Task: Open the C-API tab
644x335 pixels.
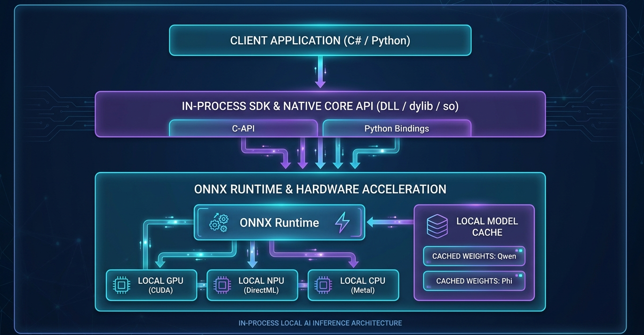Action: (x=243, y=128)
